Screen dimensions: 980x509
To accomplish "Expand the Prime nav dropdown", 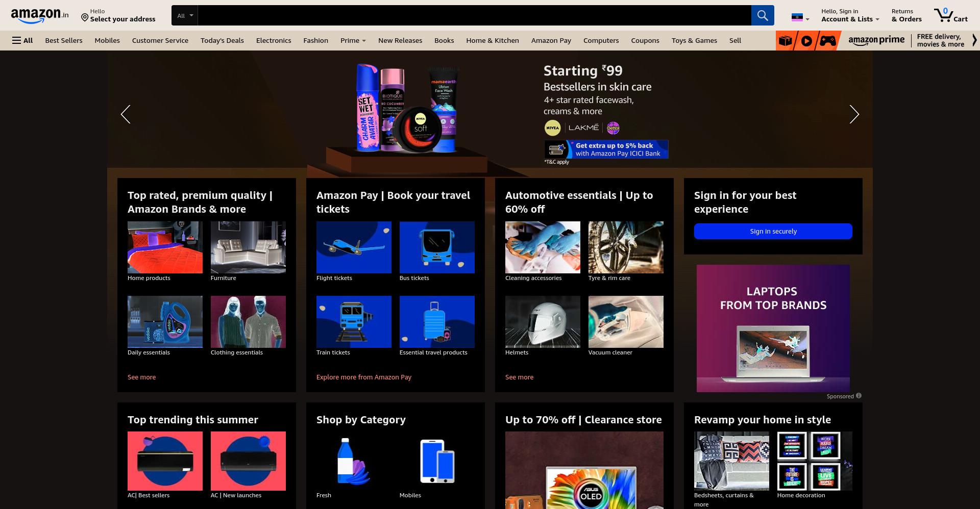I will click(x=353, y=40).
